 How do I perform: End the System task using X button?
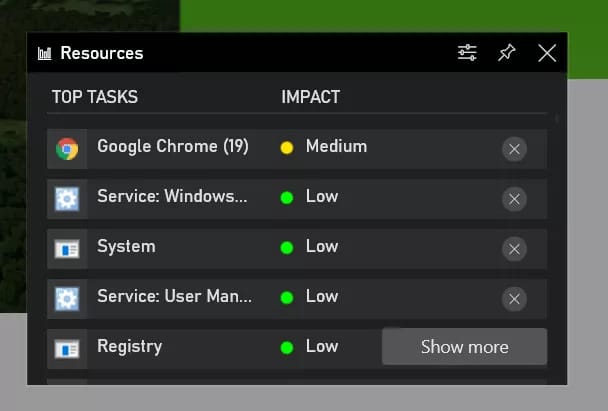point(514,249)
